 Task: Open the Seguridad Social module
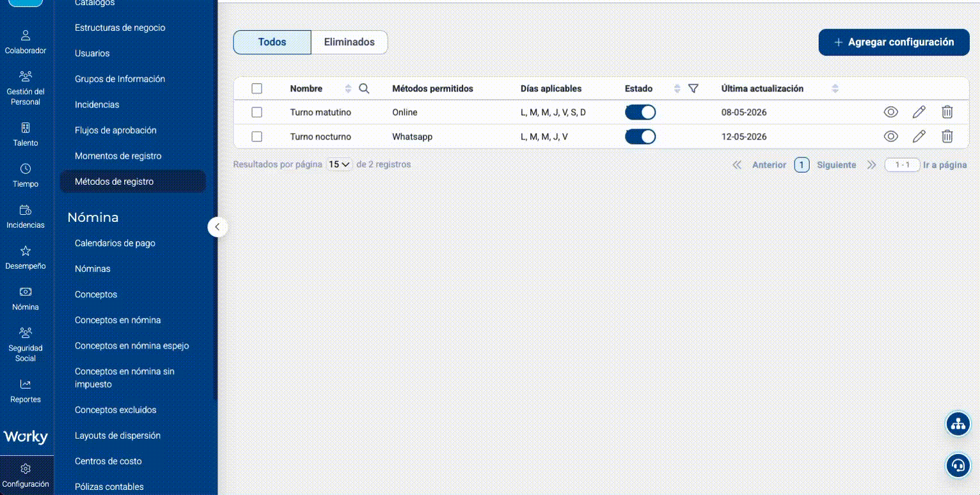[x=26, y=344]
